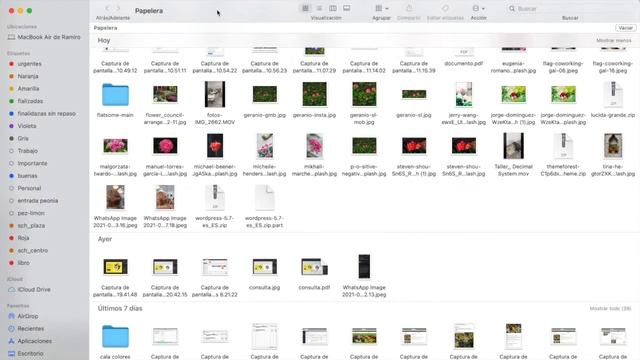Select the fotos-IMG_2662.MOV video file
The image size is (640, 360).
click(215, 94)
